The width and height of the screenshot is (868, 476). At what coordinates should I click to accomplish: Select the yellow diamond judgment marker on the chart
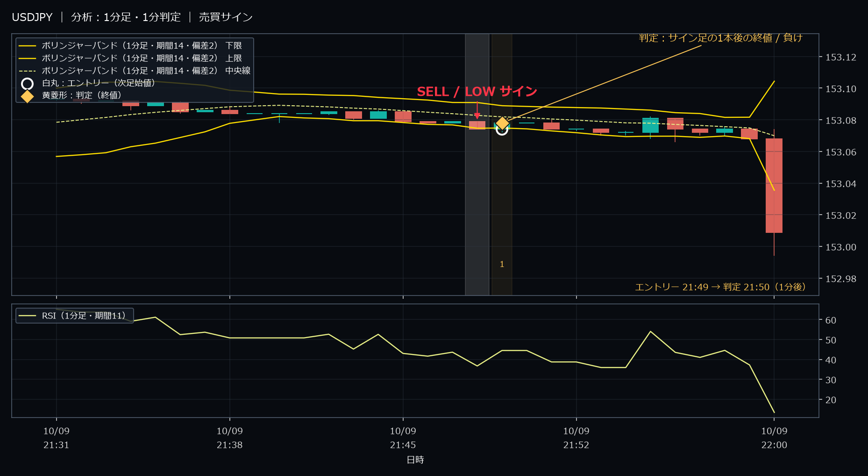[x=502, y=123]
